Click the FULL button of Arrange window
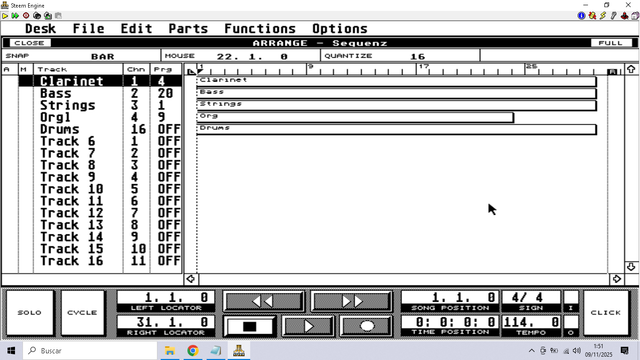This screenshot has height=360, width=640. coord(610,43)
